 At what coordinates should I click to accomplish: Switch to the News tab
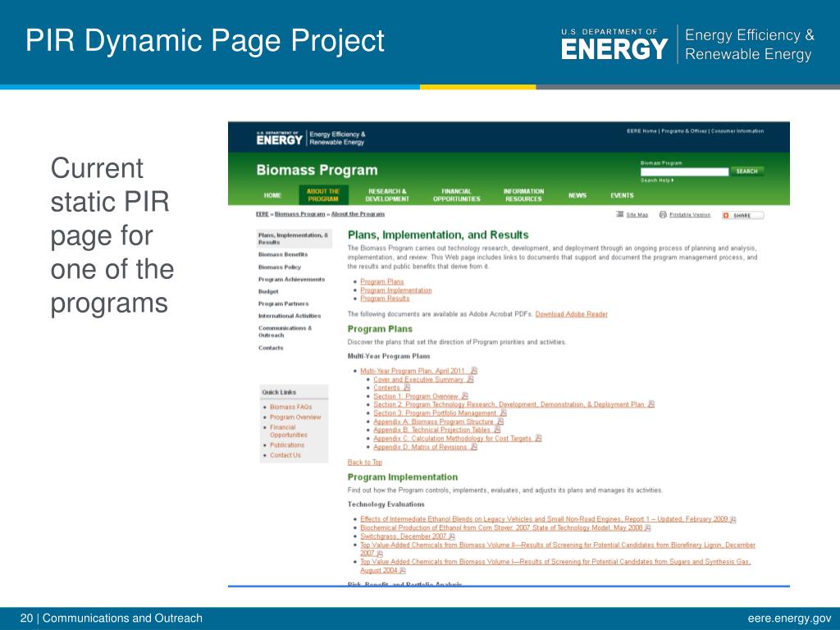(577, 195)
